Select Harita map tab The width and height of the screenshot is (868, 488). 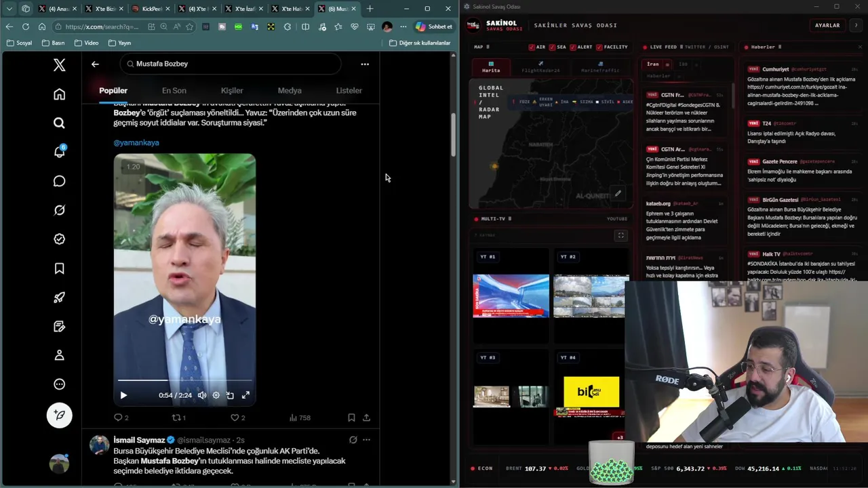pos(491,66)
